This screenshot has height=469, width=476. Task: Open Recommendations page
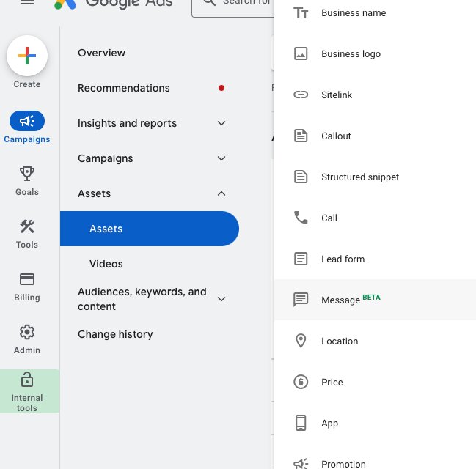pyautogui.click(x=123, y=88)
